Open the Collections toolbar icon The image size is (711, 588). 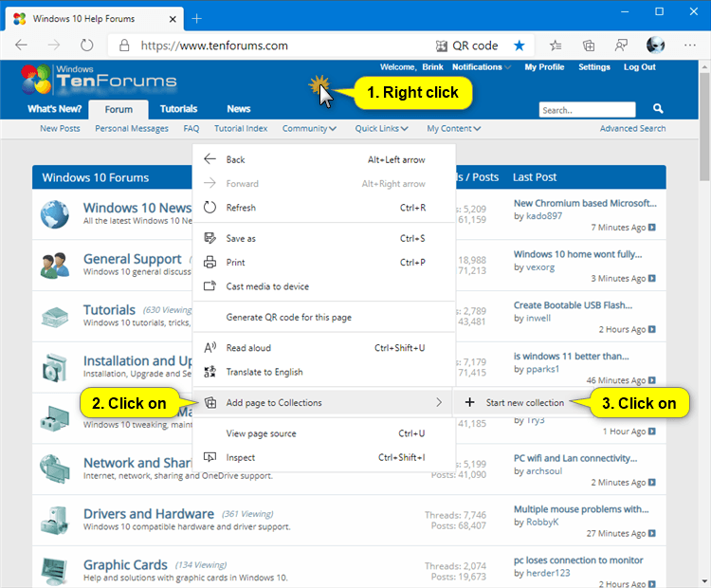coord(588,46)
